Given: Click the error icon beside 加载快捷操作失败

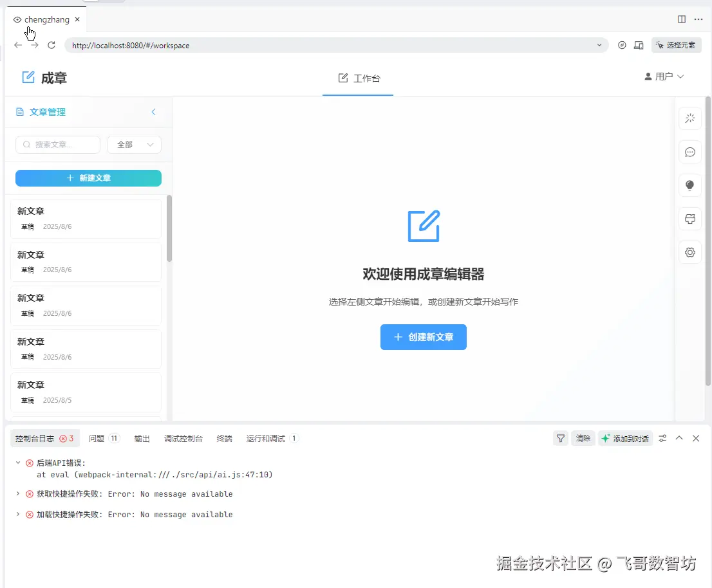Looking at the screenshot, I should pos(30,515).
